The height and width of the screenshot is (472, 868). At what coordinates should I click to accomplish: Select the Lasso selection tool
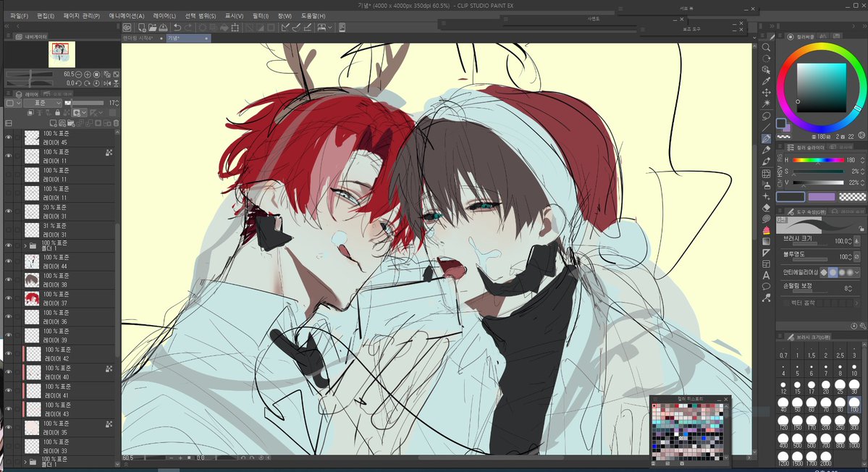(766, 116)
